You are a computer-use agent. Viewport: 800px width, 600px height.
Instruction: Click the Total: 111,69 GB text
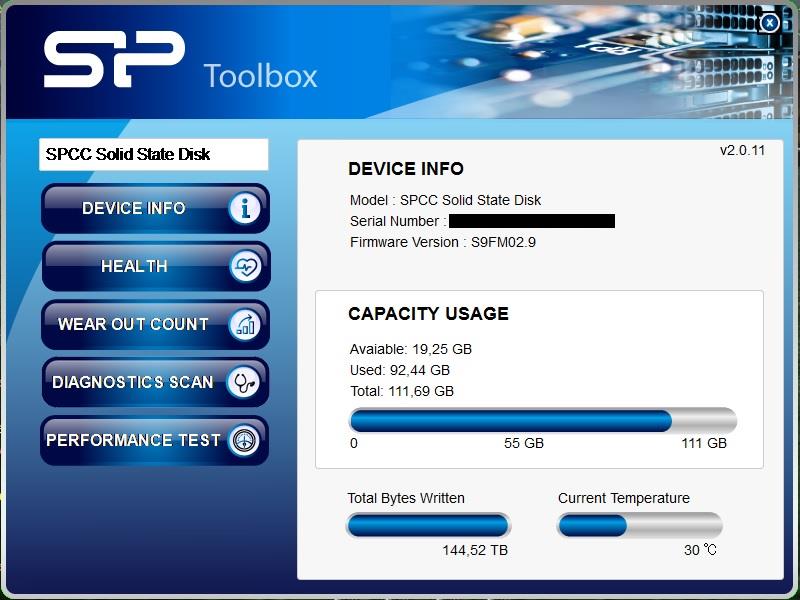[402, 391]
